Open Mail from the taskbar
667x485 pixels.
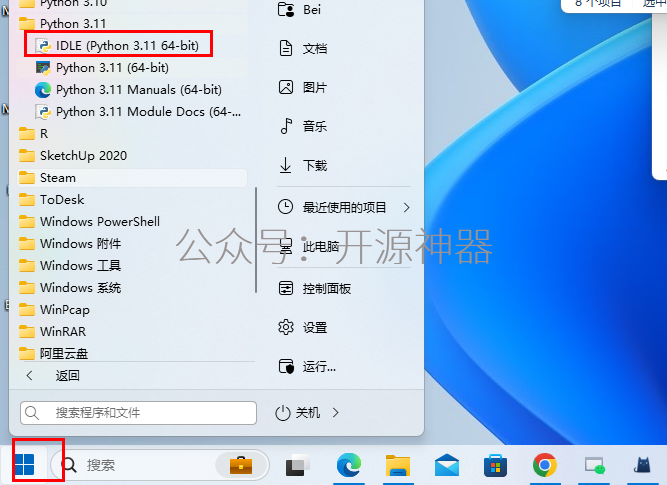click(x=447, y=465)
